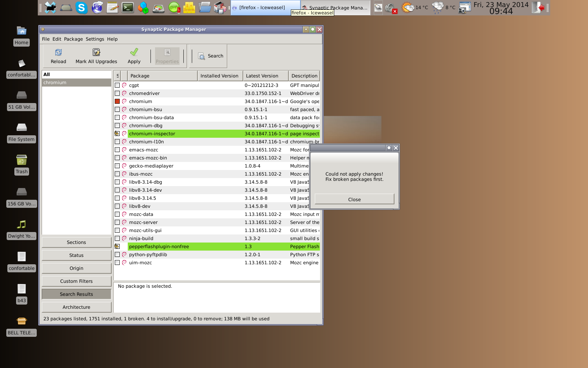Click the Debian swirl icon beside chromium
This screenshot has height=368, width=588.
pos(124,101)
